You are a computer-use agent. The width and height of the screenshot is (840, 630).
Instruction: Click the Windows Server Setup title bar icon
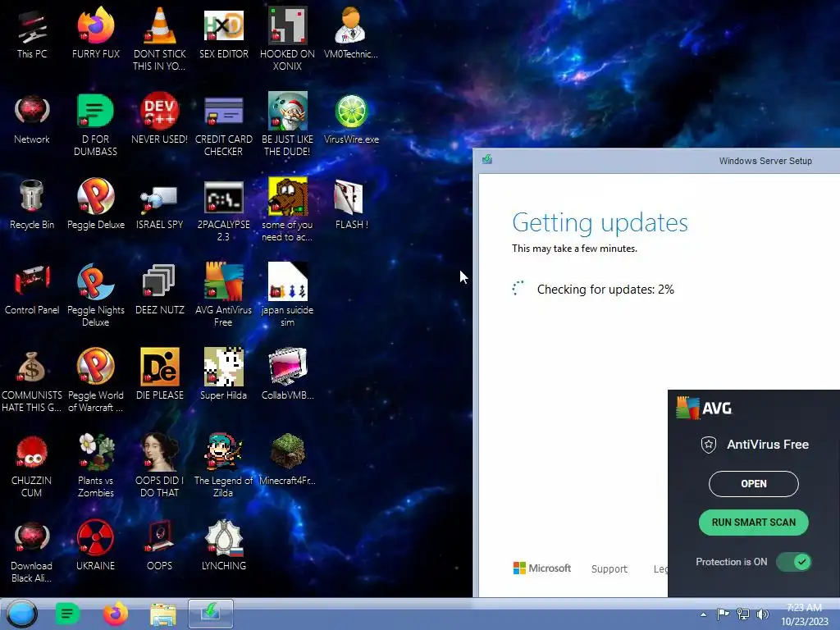pos(487,160)
